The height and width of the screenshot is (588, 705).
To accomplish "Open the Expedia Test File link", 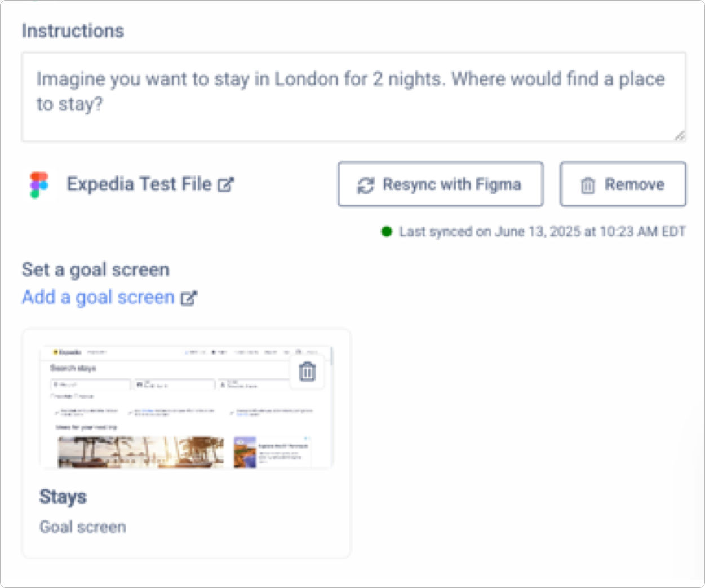I will [139, 184].
